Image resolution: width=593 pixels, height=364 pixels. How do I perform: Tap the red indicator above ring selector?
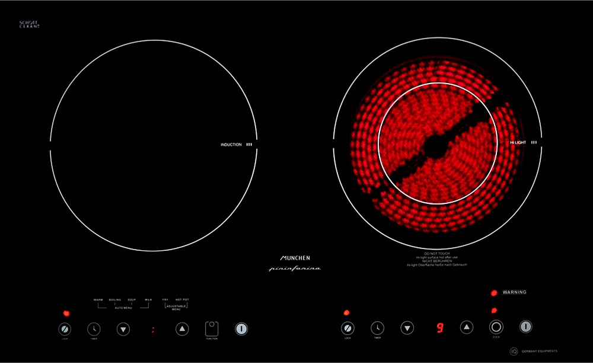pos(494,311)
